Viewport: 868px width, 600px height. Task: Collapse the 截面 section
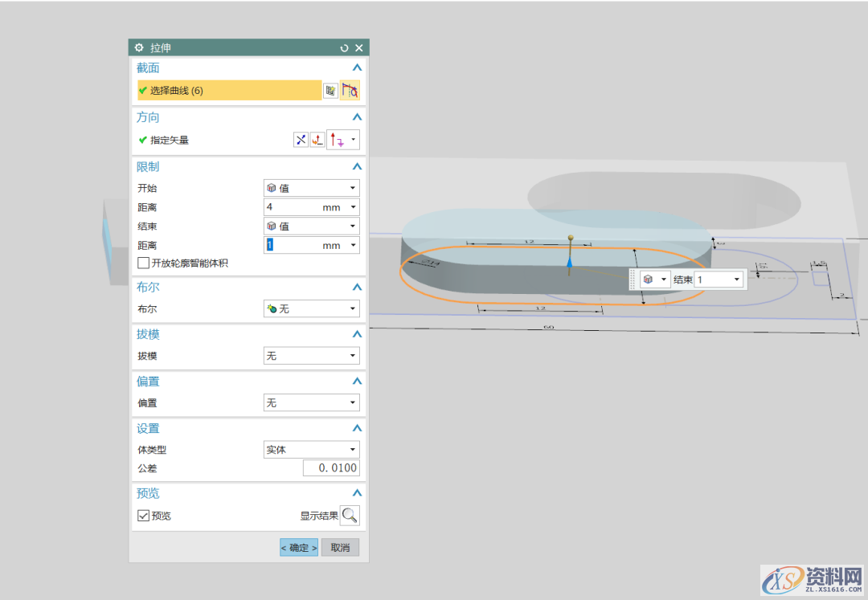click(x=358, y=67)
